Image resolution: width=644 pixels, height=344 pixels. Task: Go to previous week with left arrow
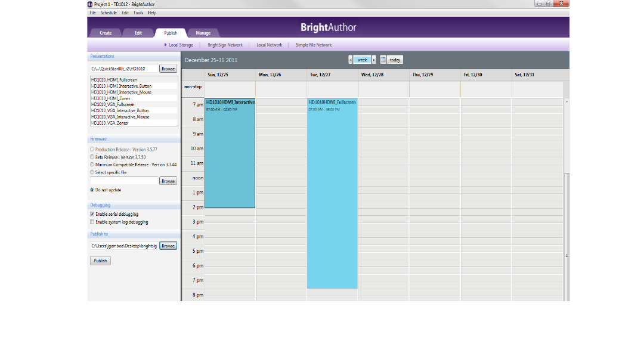coord(351,60)
